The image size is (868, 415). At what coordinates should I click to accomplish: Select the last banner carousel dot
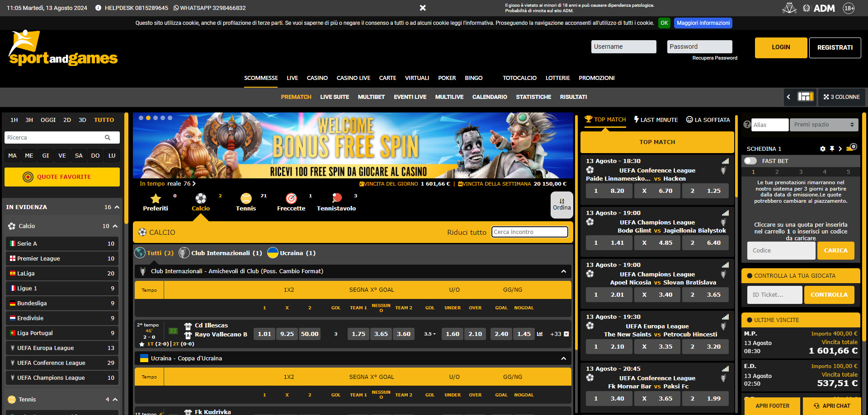click(x=170, y=118)
